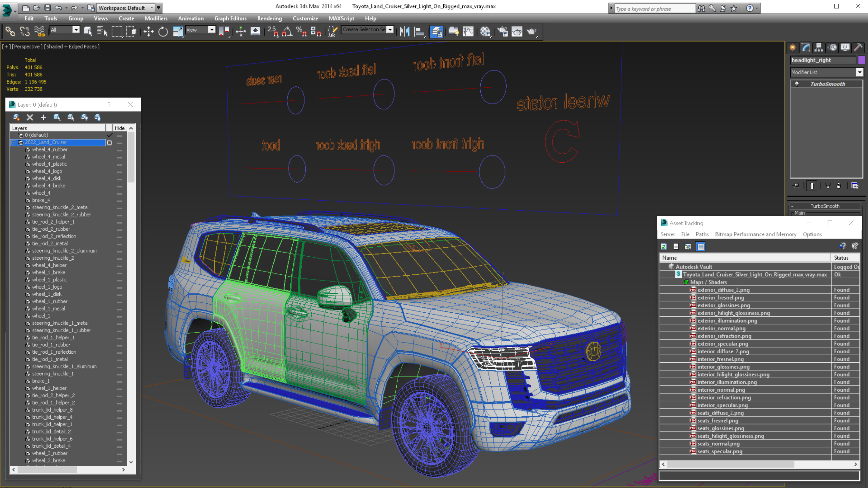Open the Rendering menu

click(269, 18)
